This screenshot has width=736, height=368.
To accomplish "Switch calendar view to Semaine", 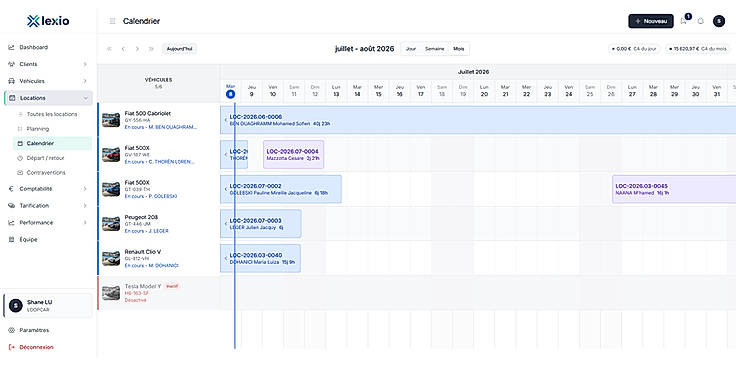I will coord(435,49).
